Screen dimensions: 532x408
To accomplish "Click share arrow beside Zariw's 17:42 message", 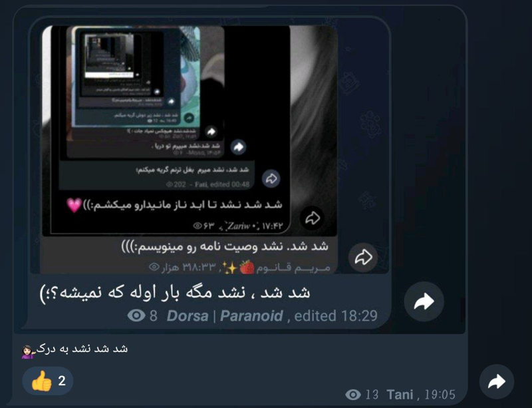I will pyautogui.click(x=312, y=218).
